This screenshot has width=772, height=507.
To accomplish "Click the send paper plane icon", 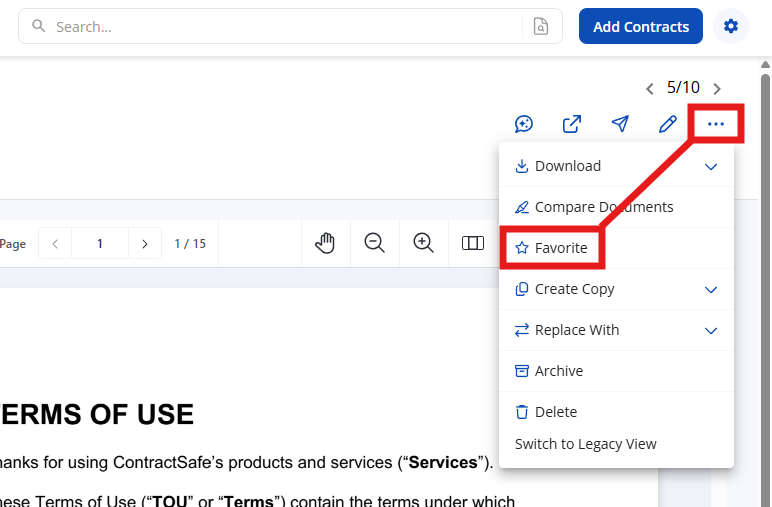I will click(620, 124).
